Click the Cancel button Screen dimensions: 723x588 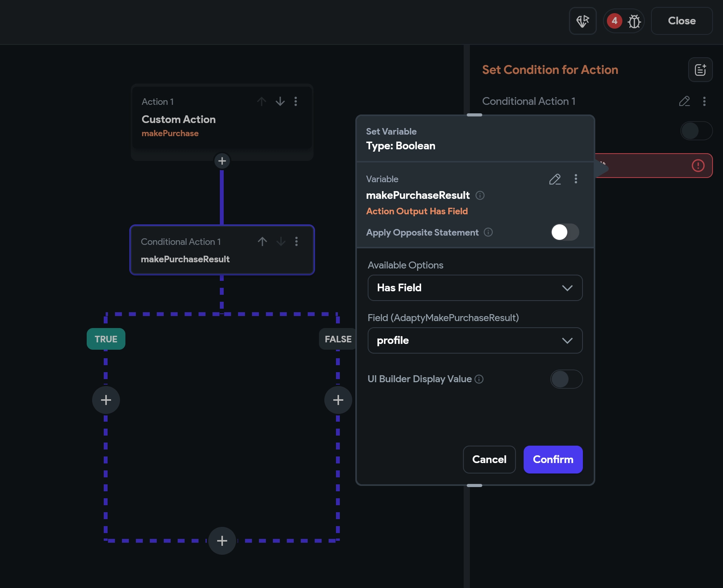pyautogui.click(x=489, y=459)
